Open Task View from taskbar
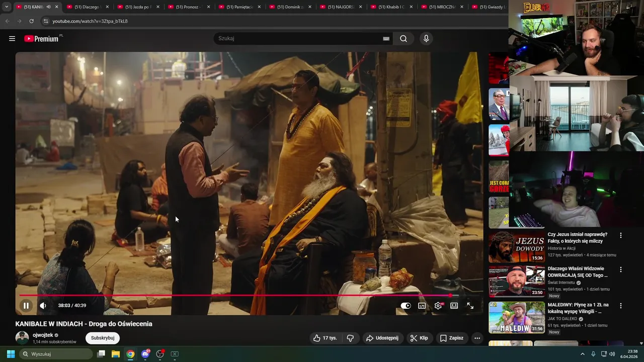The width and height of the screenshot is (644, 362). click(101, 354)
